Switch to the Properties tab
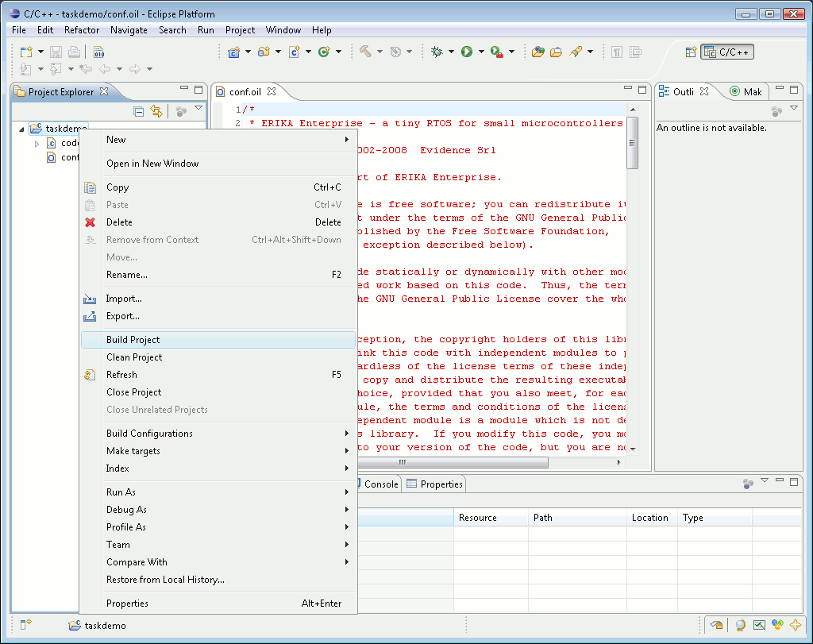 435,484
